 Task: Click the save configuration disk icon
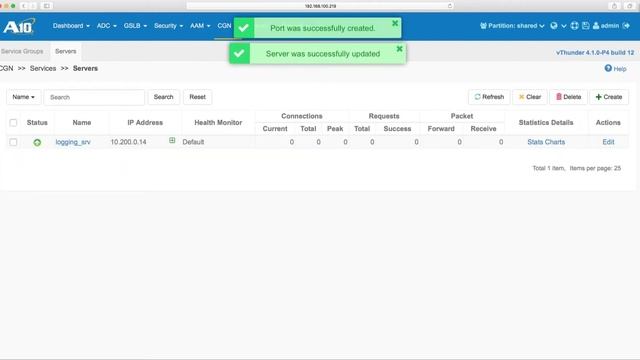(586, 26)
